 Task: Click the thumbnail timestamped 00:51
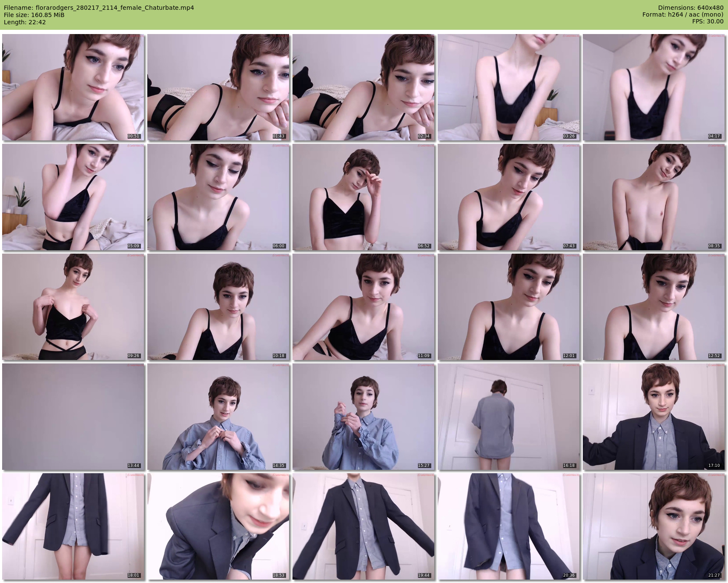click(73, 87)
